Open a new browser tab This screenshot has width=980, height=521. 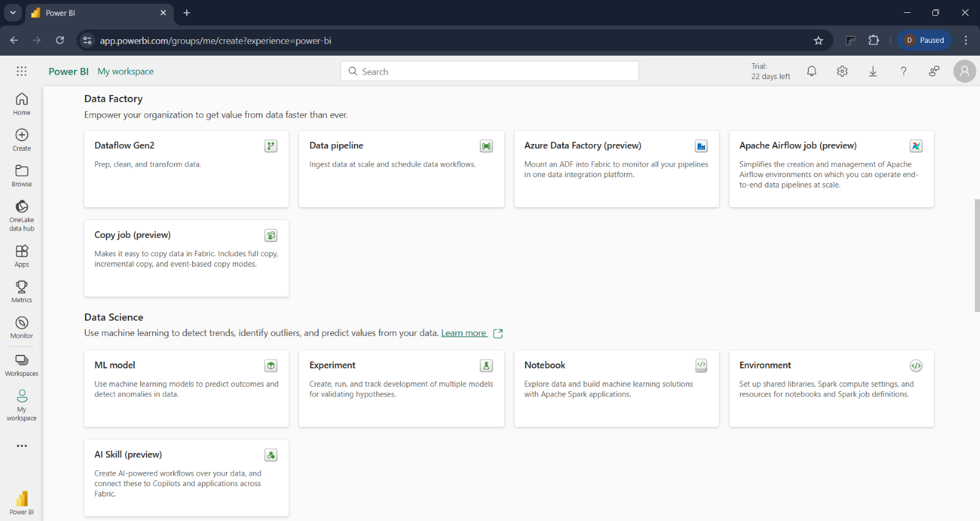(x=187, y=12)
